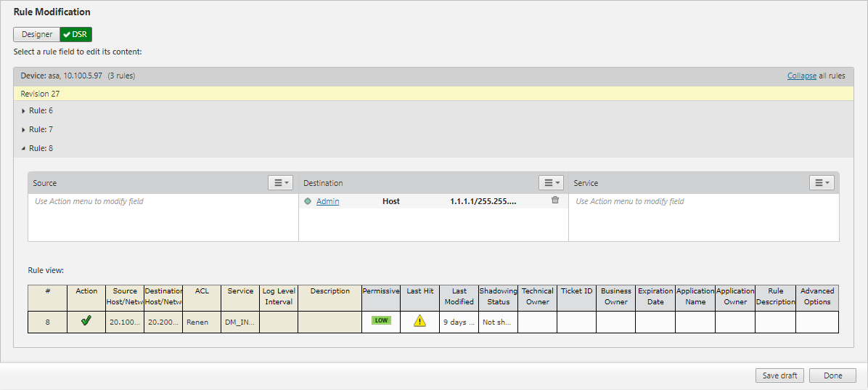Image resolution: width=868 pixels, height=390 pixels.
Task: Click the Collapse all rules link
Action: 801,76
